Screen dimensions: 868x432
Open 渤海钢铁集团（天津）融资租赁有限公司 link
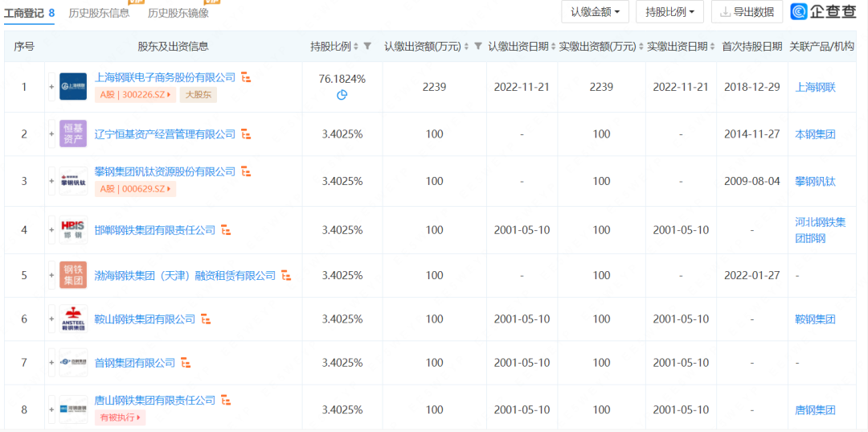coord(186,275)
